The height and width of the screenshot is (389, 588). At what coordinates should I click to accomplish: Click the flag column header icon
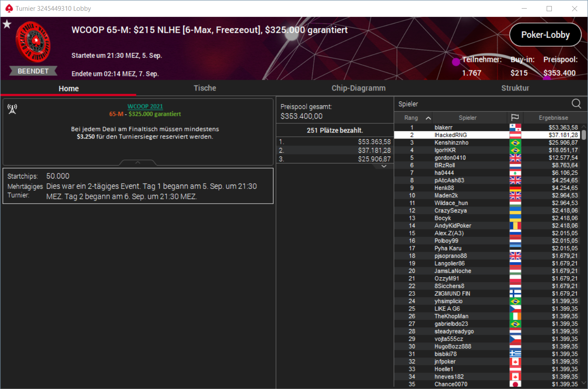tap(515, 117)
